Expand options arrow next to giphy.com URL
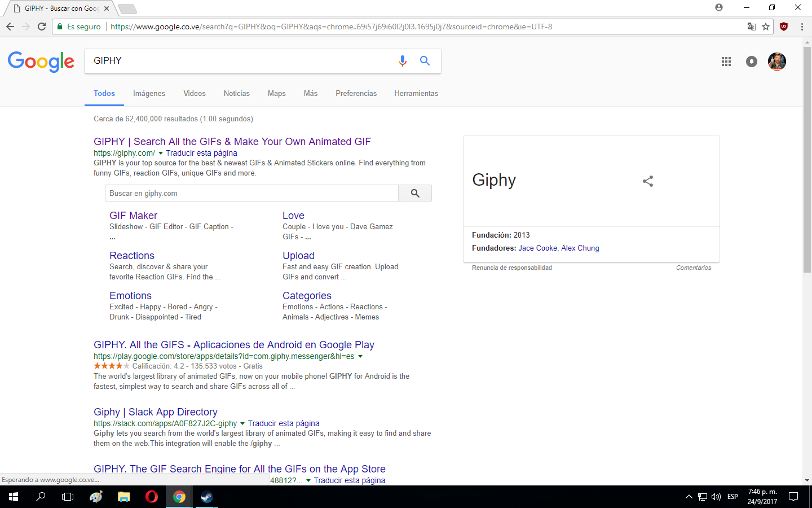 [161, 154]
